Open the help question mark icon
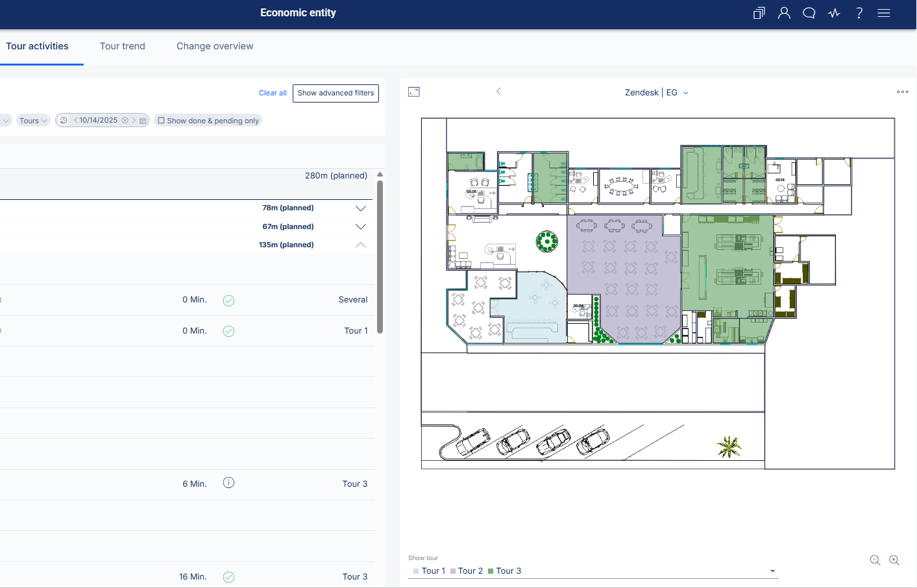 [859, 13]
